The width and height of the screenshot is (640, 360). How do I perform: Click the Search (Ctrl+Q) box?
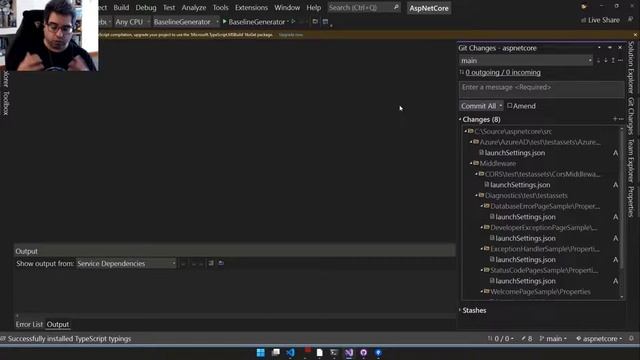click(364, 8)
